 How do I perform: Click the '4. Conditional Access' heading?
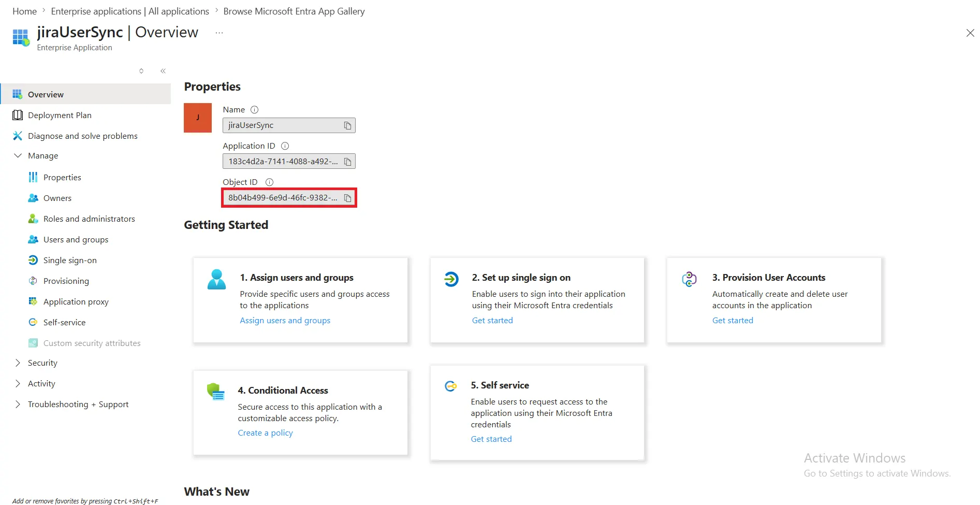pos(283,391)
